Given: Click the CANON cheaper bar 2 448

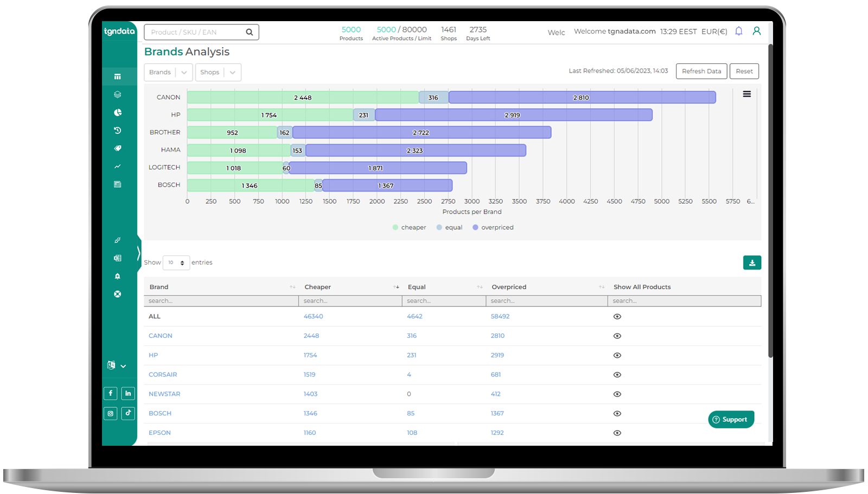Looking at the screenshot, I should pos(303,98).
